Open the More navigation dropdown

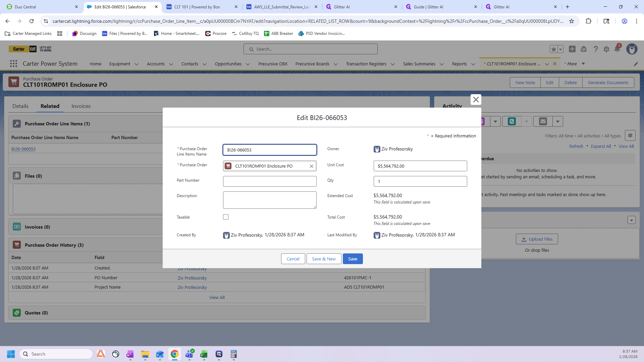tap(583, 64)
